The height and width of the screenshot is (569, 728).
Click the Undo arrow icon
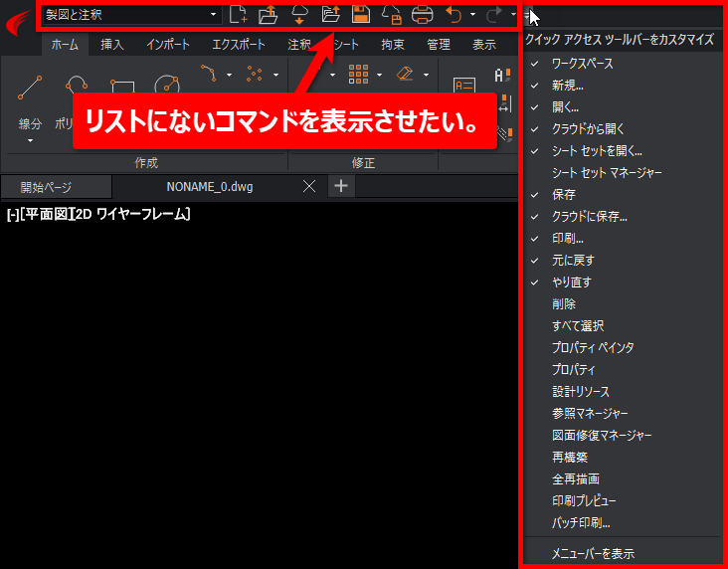tap(454, 14)
